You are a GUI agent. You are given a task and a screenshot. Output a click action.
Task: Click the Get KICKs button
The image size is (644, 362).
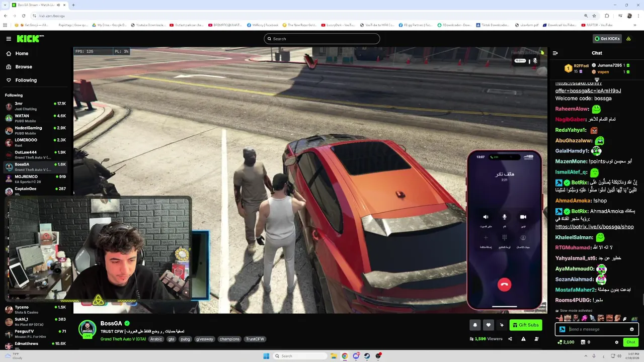[x=607, y=39]
